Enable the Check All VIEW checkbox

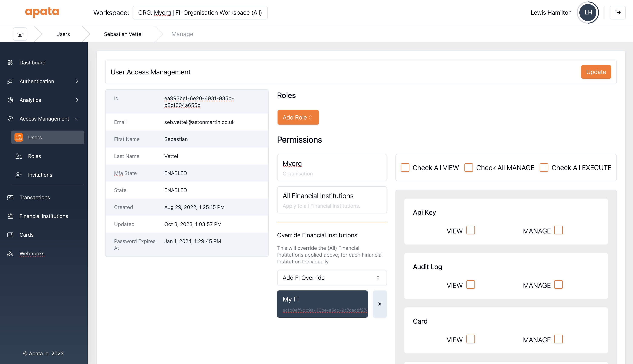pyautogui.click(x=405, y=168)
